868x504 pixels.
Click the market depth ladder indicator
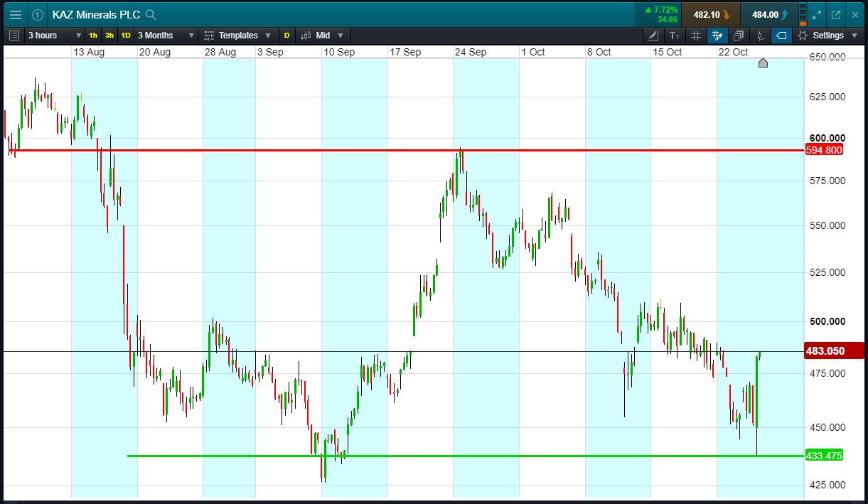click(803, 14)
